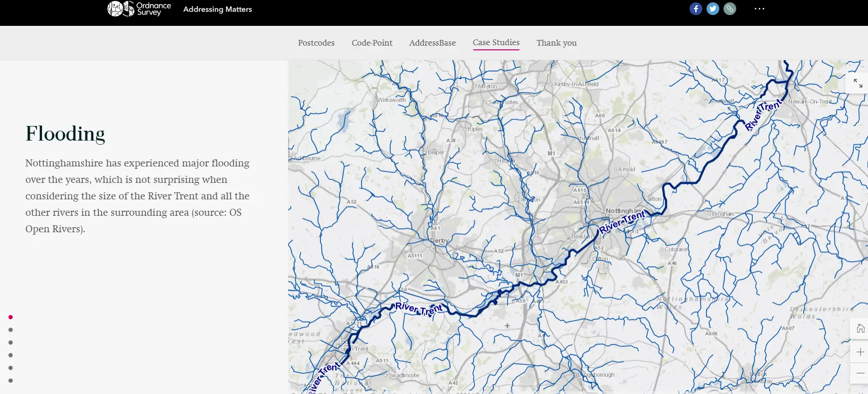Copy the story link icon
868x394 pixels.
click(x=730, y=9)
